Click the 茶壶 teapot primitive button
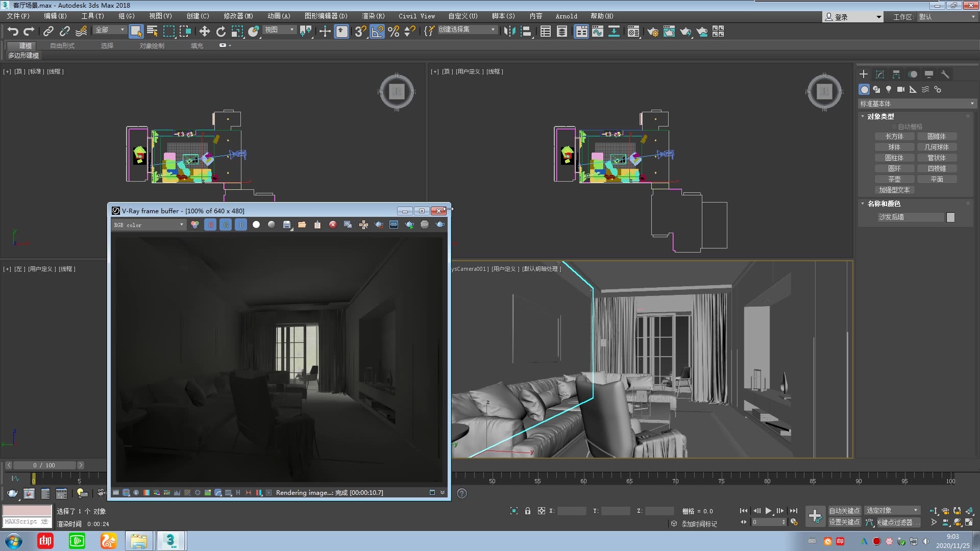 point(894,179)
